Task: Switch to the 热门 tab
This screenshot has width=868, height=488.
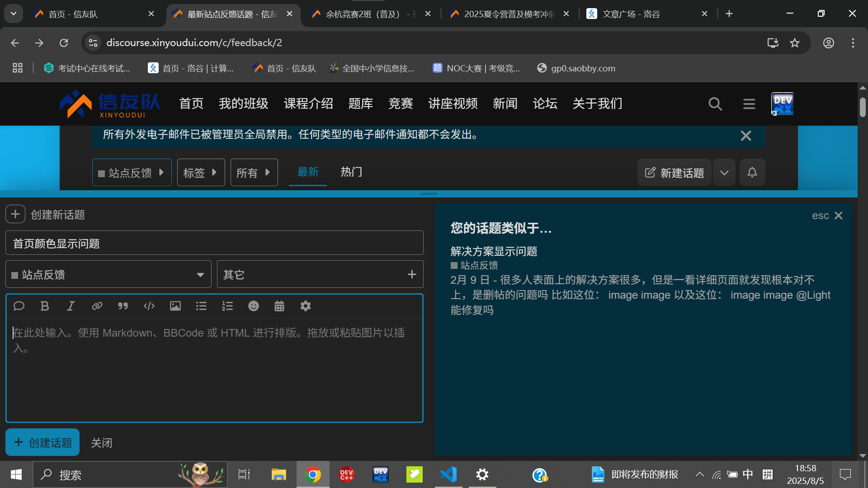Action: (351, 172)
